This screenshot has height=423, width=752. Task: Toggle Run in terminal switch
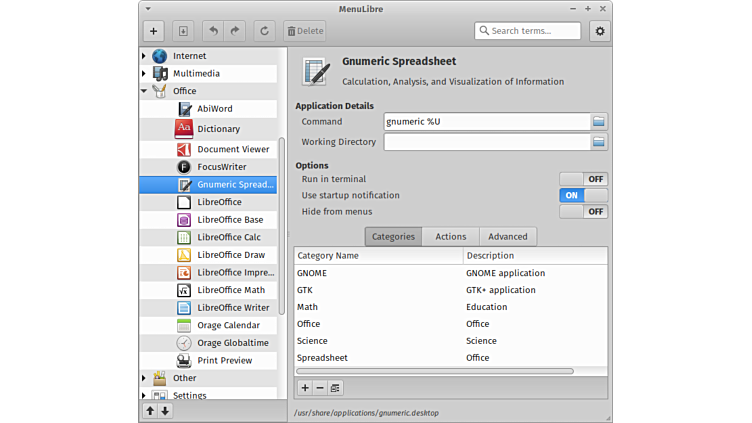(583, 179)
